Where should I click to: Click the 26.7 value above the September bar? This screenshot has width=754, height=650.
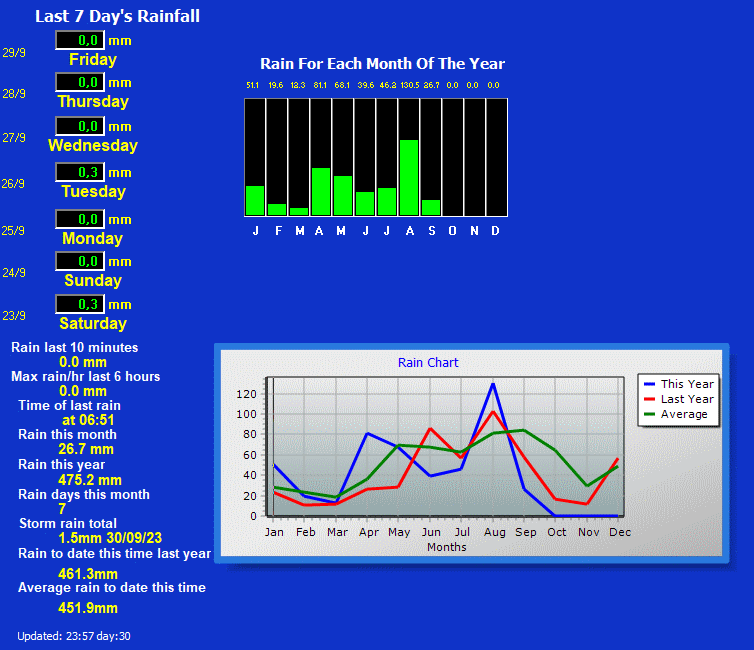tap(431, 85)
